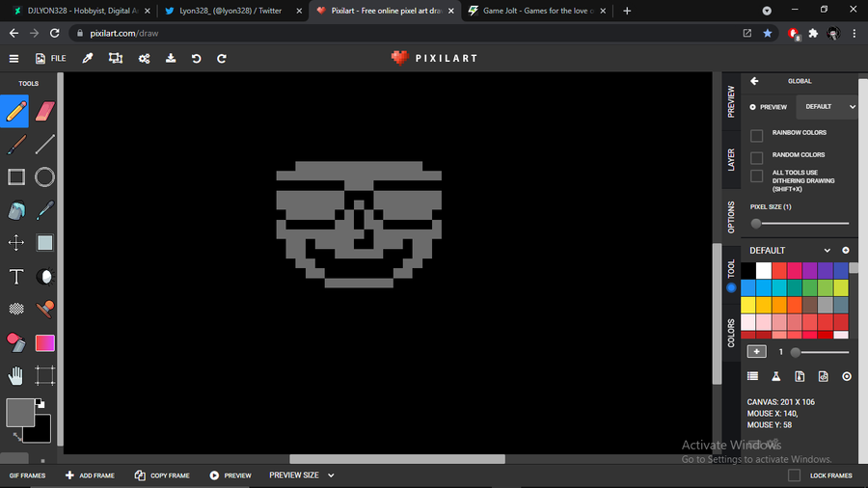
Task: Open the settings gears icon
Action: click(x=144, y=58)
